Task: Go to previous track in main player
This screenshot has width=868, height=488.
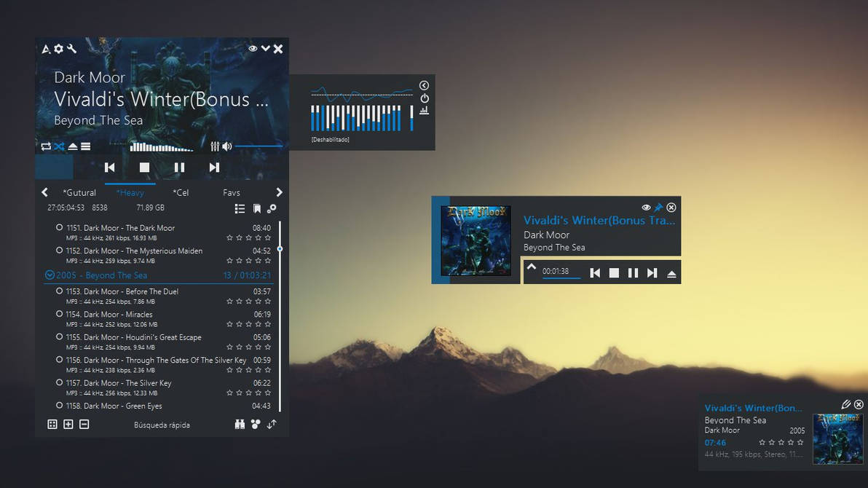Action: tap(110, 168)
